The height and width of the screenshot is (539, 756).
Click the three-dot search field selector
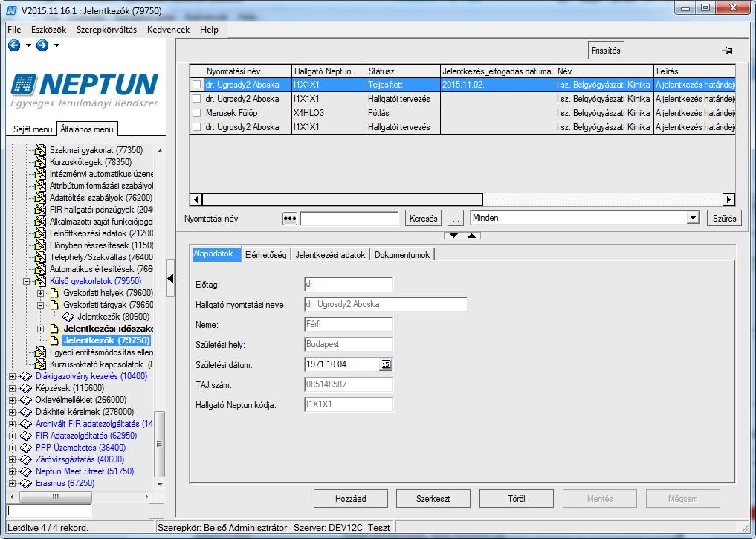[290, 219]
